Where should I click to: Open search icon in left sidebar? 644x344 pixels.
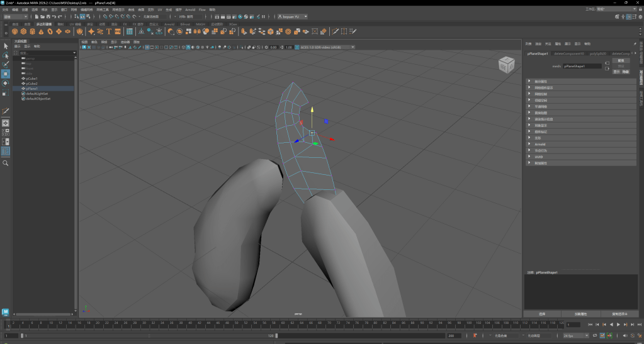(x=6, y=163)
